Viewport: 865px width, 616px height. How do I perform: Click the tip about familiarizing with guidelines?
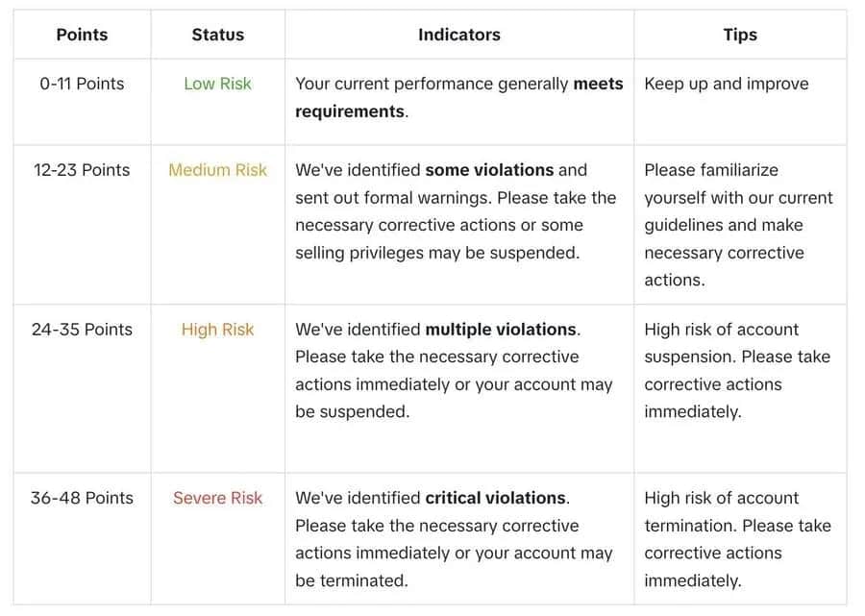[x=737, y=225]
